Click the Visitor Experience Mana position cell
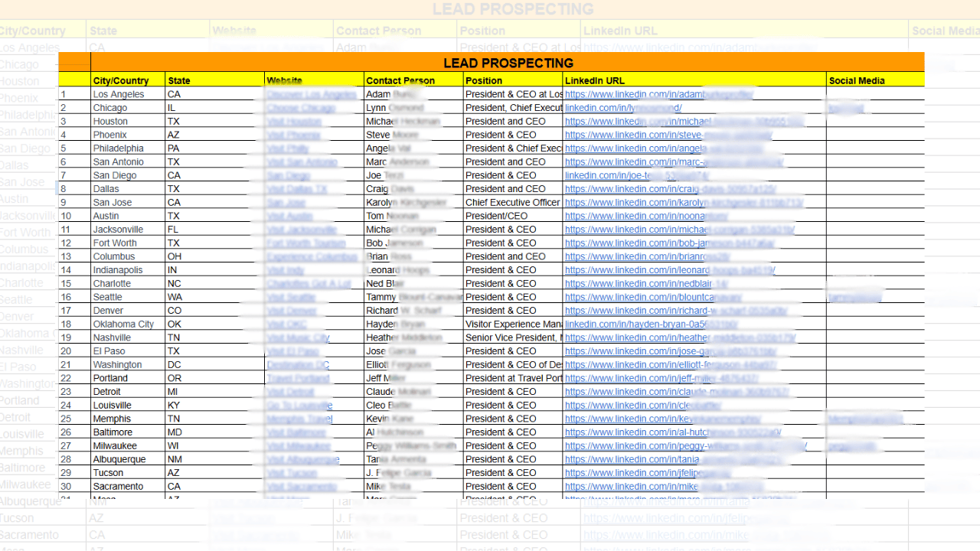980x551 pixels. tap(513, 324)
